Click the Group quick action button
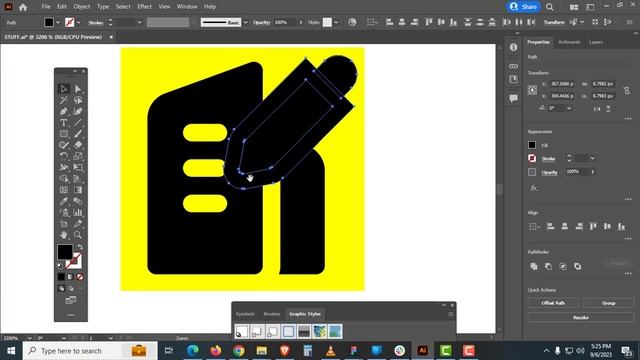The width and height of the screenshot is (640, 360). tap(609, 303)
